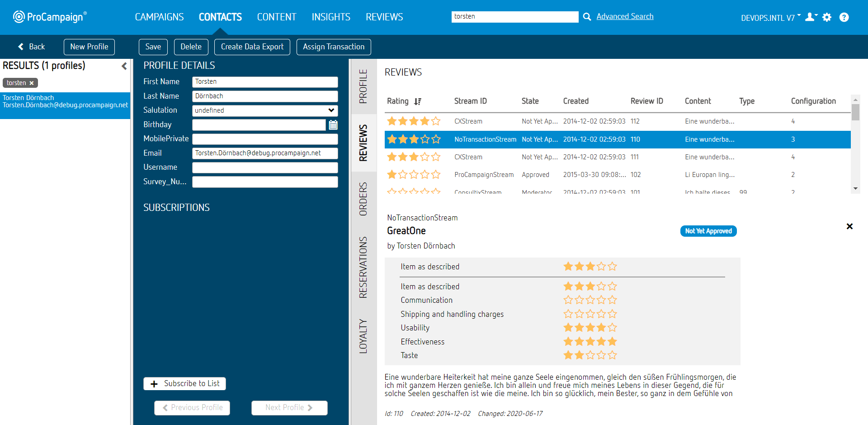The width and height of the screenshot is (868, 425).
Task: Click the New Profile button
Action: (x=89, y=47)
